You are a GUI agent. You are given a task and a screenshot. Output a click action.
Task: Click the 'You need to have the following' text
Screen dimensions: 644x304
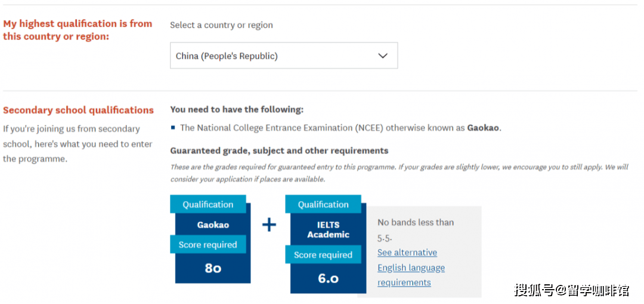pyautogui.click(x=237, y=109)
